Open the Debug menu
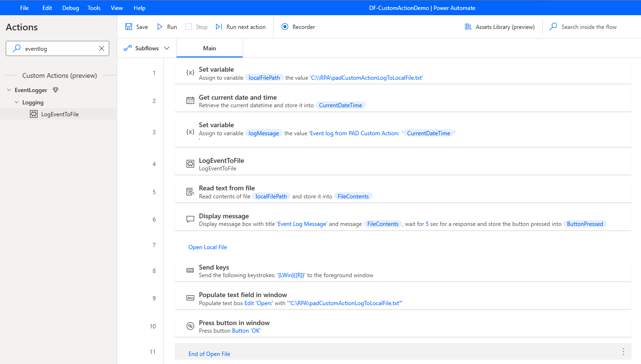The image size is (641, 364). pos(70,8)
